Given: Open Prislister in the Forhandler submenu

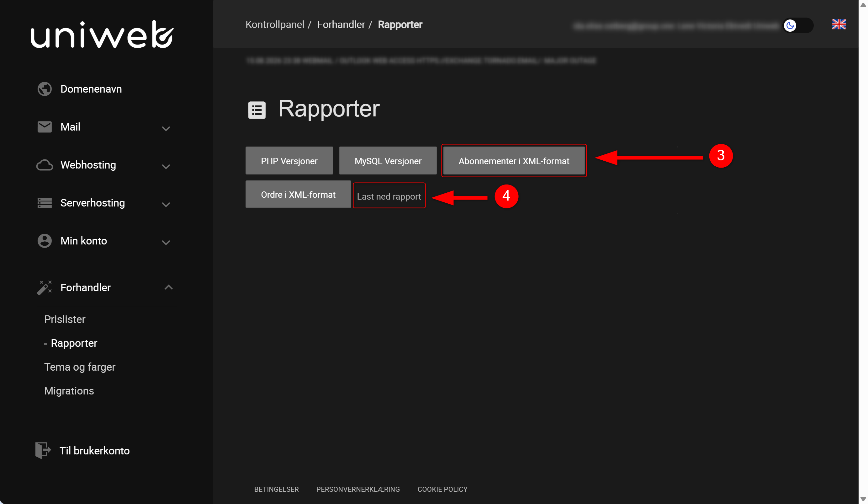Looking at the screenshot, I should click(65, 319).
